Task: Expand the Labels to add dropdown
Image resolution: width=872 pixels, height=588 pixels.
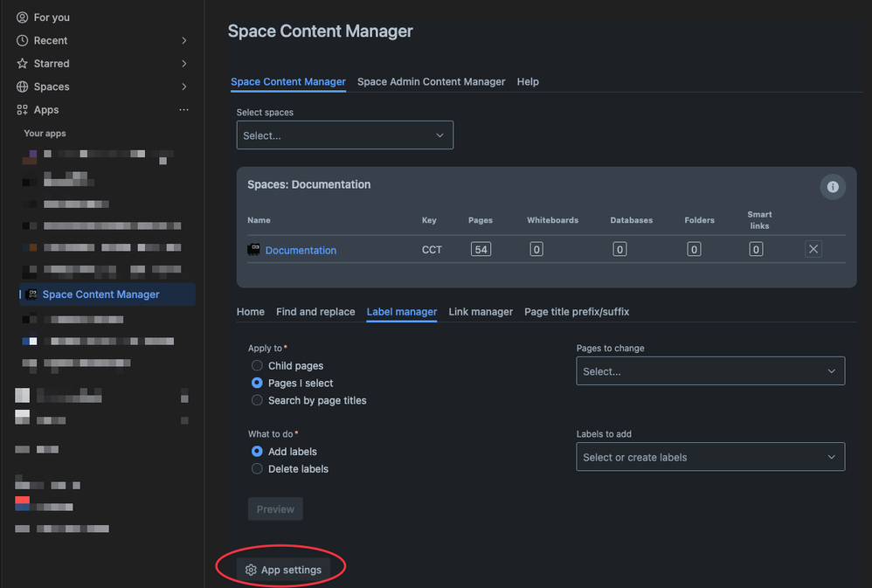Action: click(x=709, y=457)
